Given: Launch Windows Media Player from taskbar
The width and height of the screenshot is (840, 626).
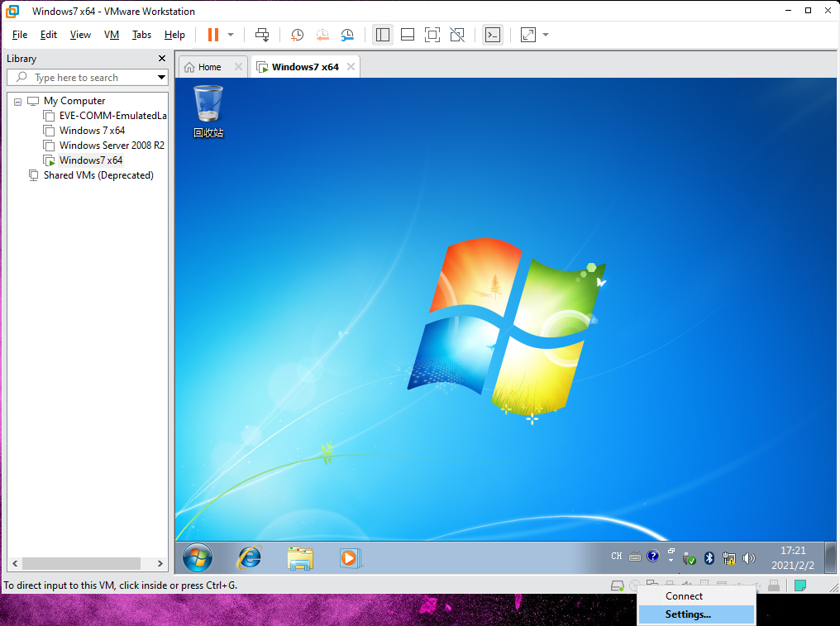Looking at the screenshot, I should [351, 558].
